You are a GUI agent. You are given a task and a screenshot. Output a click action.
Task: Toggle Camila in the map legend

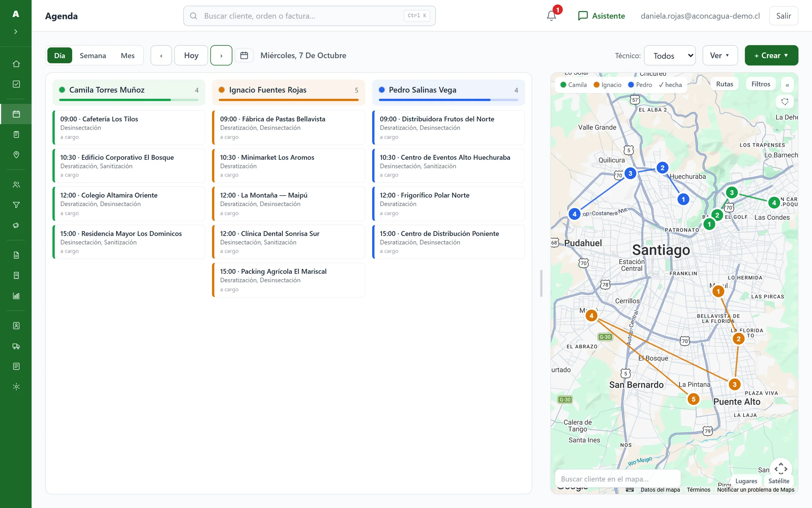click(x=573, y=85)
